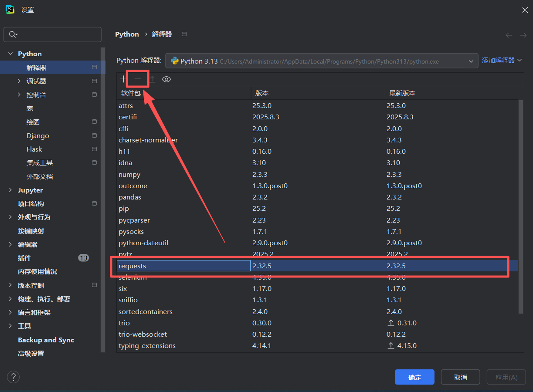Click in the settings search field
The image size is (533, 392).
tap(52, 34)
